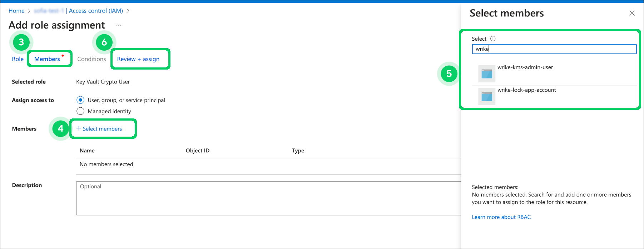Click the Key Vault Crypto User role value

coord(103,82)
